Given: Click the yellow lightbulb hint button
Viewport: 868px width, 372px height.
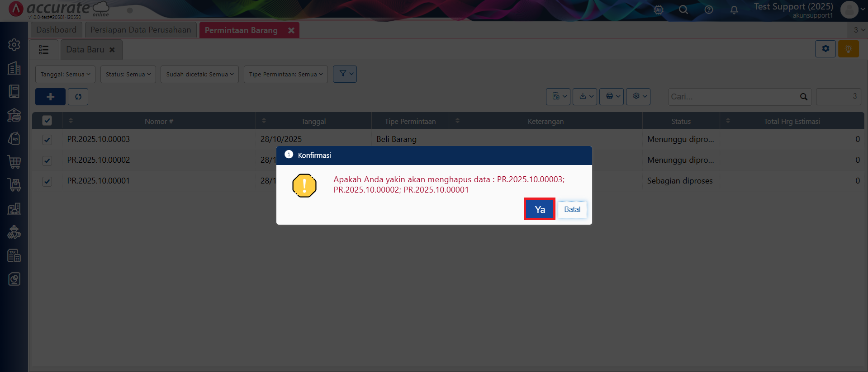Looking at the screenshot, I should click(848, 49).
